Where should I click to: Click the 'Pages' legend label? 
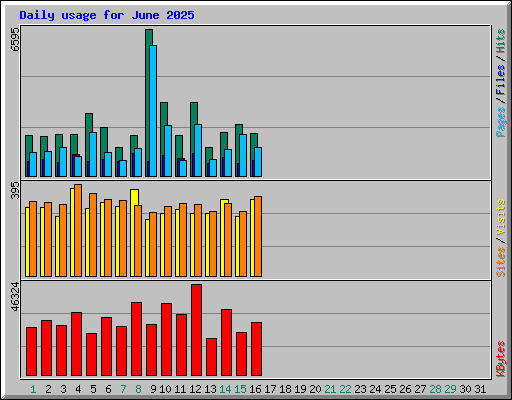(500, 122)
